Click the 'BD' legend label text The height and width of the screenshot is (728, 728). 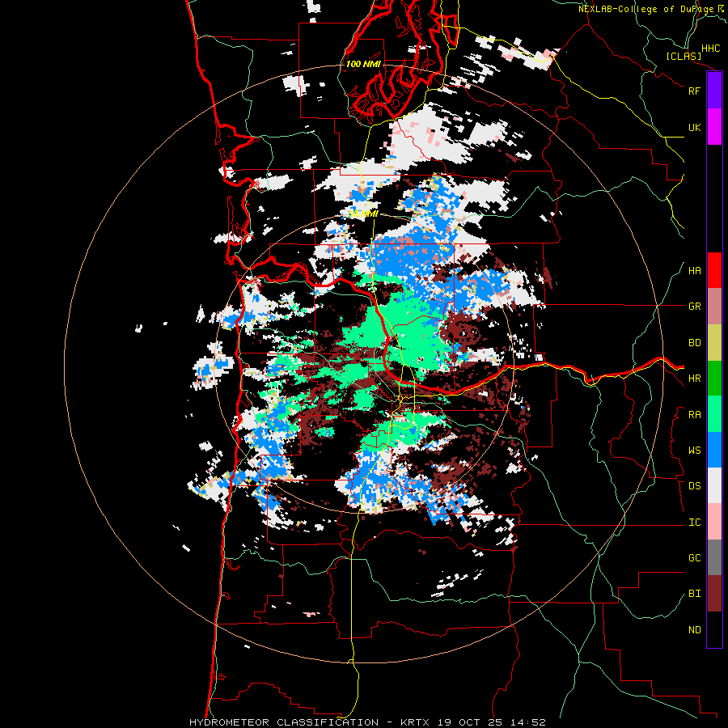pos(695,343)
